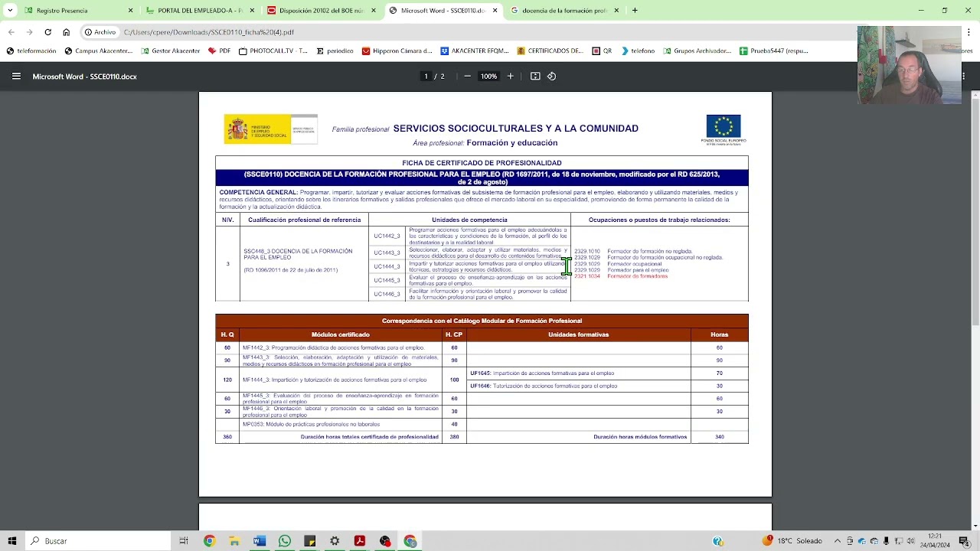The height and width of the screenshot is (551, 980).
Task: Zoom in the PDF document
Action: [511, 77]
